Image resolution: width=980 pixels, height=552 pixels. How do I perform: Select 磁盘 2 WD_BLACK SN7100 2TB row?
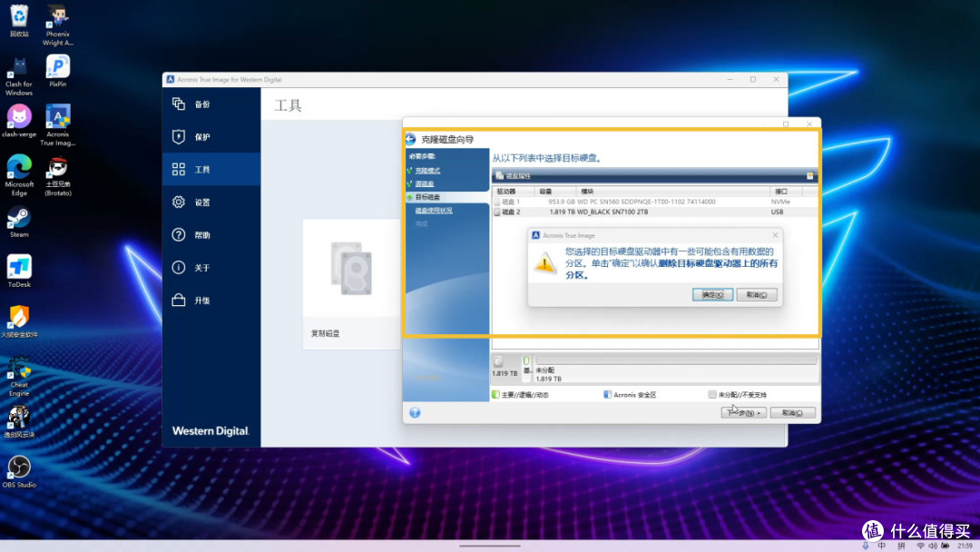[655, 212]
